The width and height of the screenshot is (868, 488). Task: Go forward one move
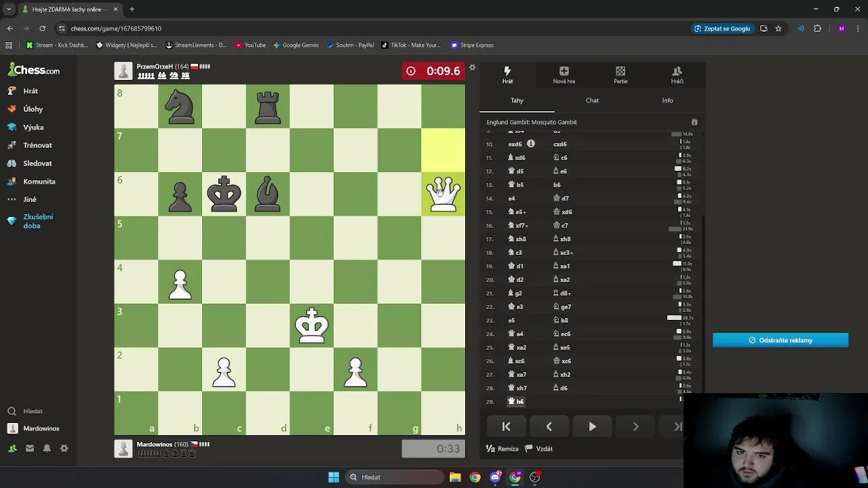click(635, 426)
